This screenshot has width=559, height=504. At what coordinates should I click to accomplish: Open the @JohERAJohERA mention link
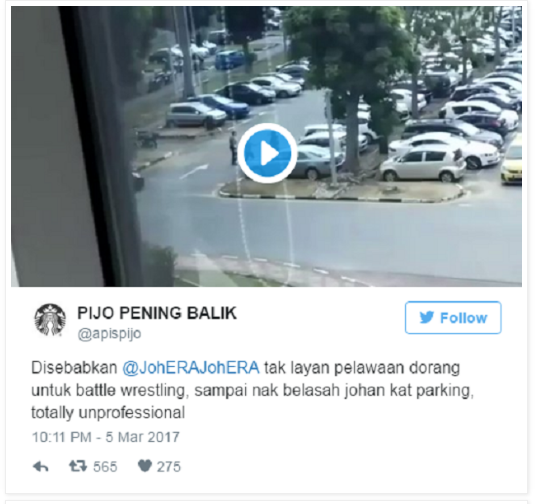tap(191, 367)
